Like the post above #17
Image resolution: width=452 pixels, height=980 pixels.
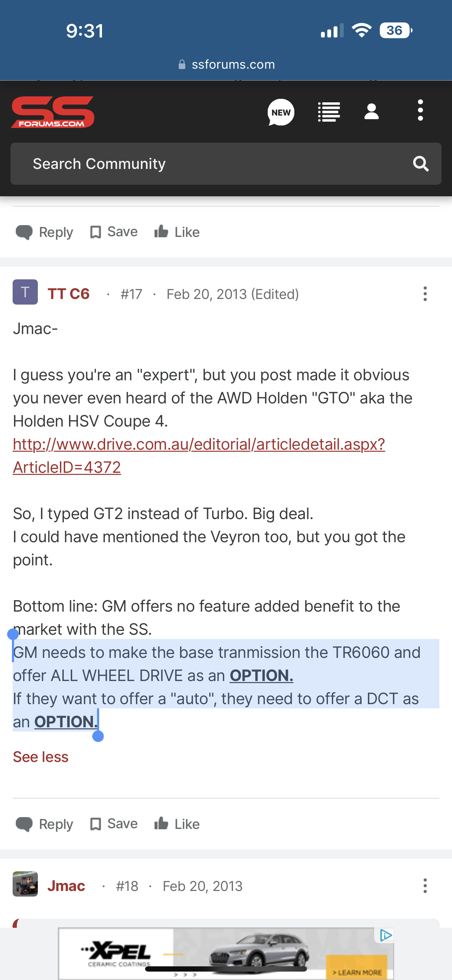(x=177, y=232)
